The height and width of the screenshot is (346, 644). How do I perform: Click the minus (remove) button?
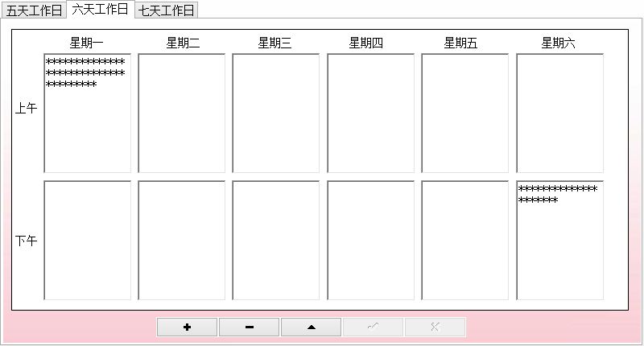(250, 327)
